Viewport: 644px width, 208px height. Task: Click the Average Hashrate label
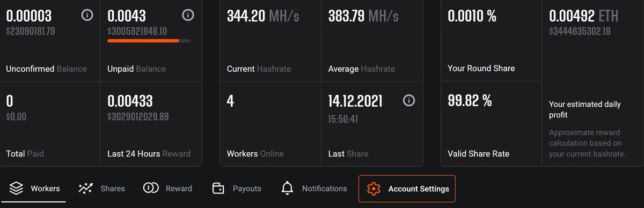[361, 69]
